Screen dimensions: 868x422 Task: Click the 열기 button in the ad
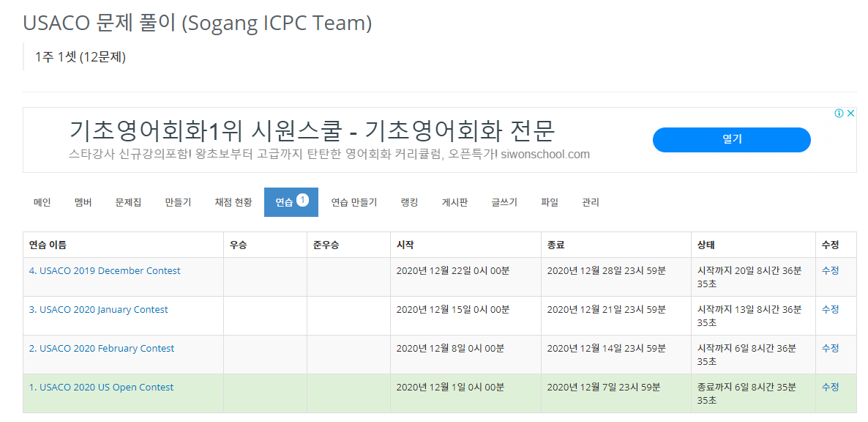[x=731, y=139]
